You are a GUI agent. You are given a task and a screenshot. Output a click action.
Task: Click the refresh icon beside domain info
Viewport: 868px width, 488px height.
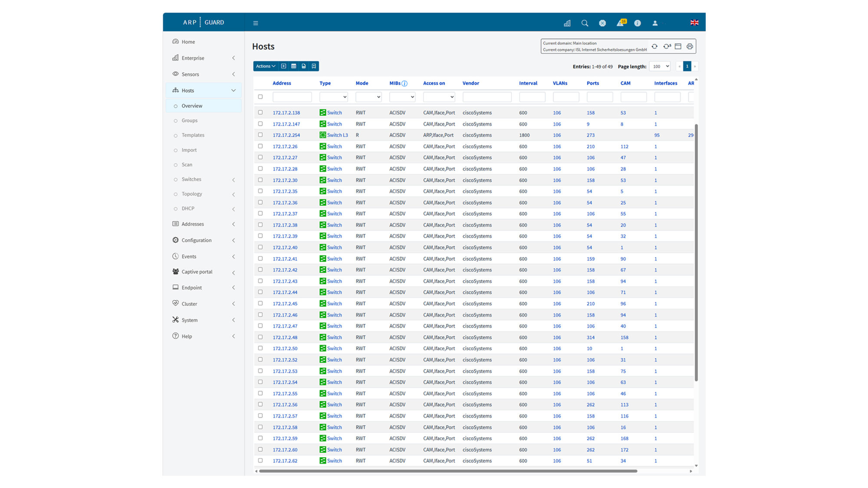pos(654,46)
